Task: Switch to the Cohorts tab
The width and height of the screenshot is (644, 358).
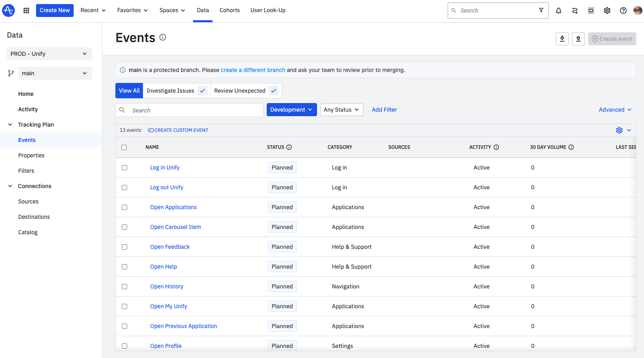Action: 230,11
